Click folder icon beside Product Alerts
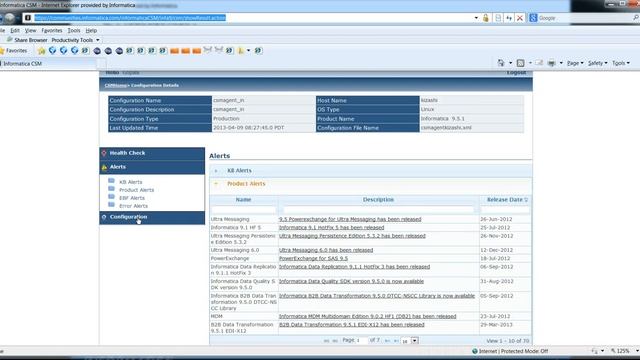640x360 pixels. click(111, 189)
